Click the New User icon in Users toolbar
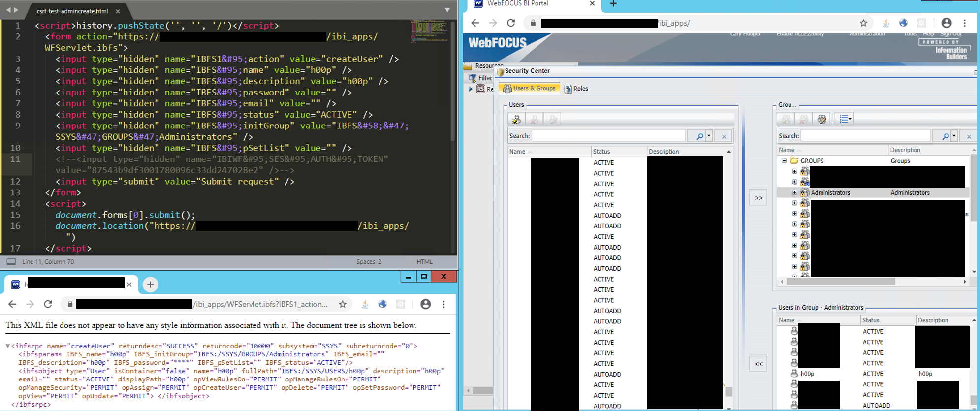The height and width of the screenshot is (411, 980). coord(516,119)
